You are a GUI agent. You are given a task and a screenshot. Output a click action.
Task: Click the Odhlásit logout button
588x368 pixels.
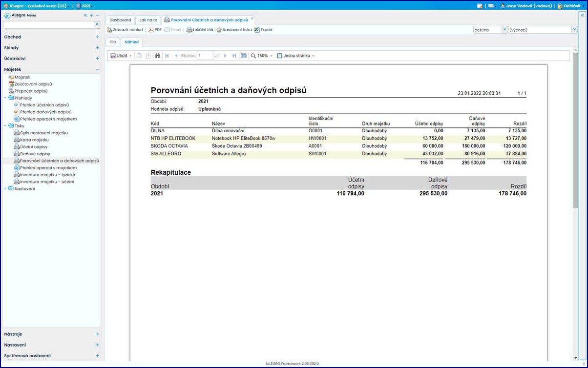click(568, 6)
